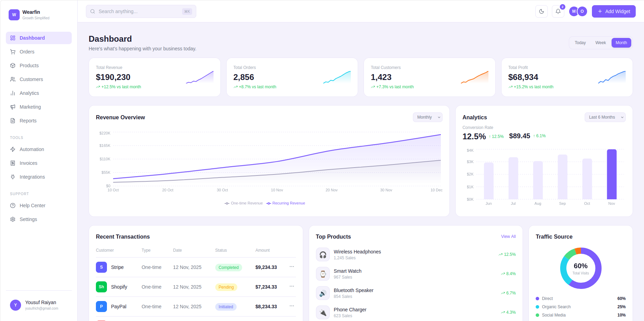Toggle One-time Revenue legend entry
644x321 pixels.
[244, 203]
